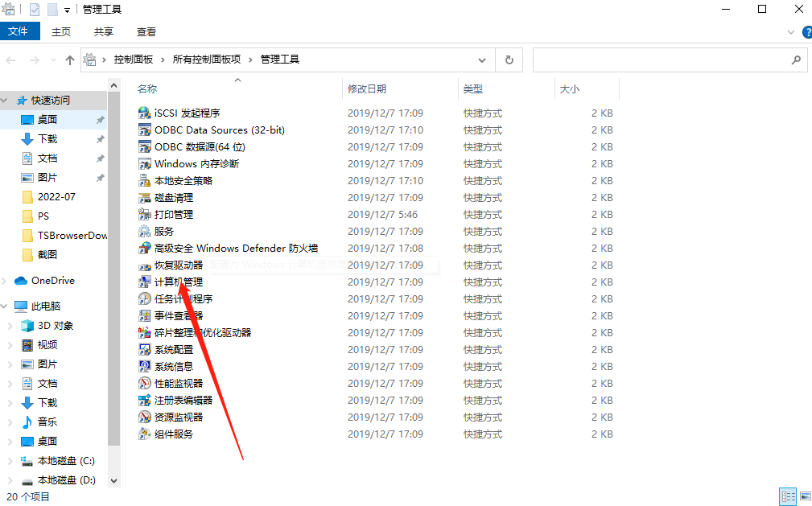
Task: Switch to the details view toggle
Action: click(789, 496)
